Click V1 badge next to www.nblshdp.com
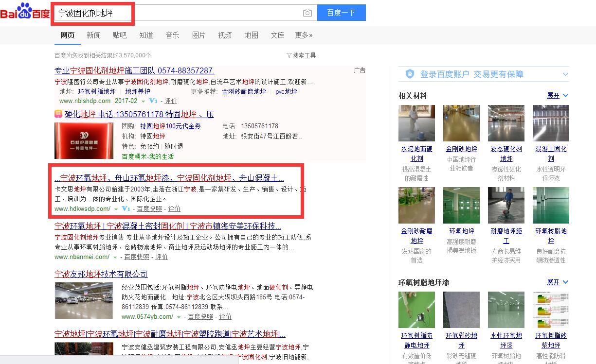The height and width of the screenshot is (364, 596). (x=153, y=101)
